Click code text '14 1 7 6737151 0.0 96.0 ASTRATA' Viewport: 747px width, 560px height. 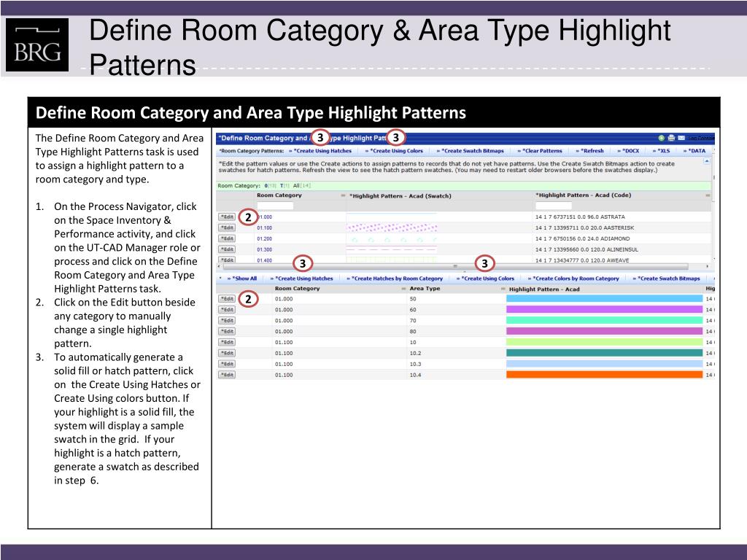[x=580, y=217]
